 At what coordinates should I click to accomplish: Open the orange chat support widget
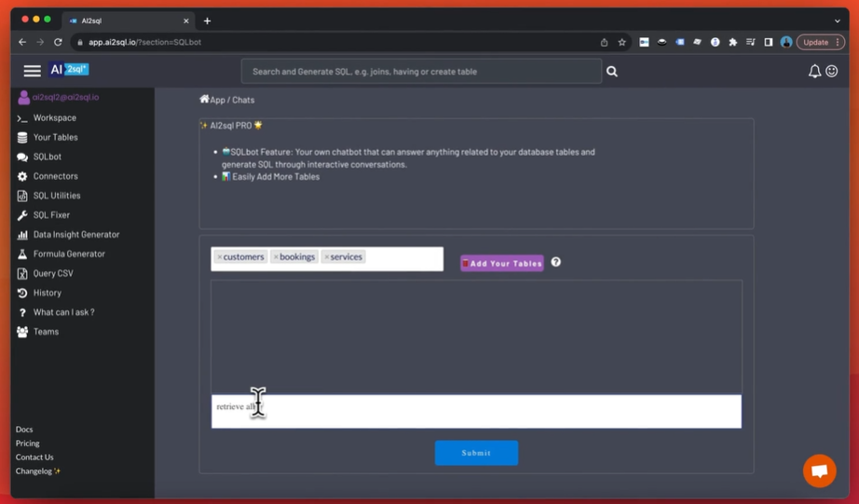coord(820,470)
